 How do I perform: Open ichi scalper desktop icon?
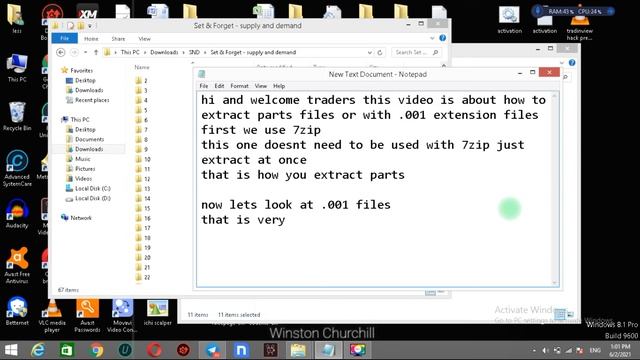tap(157, 313)
